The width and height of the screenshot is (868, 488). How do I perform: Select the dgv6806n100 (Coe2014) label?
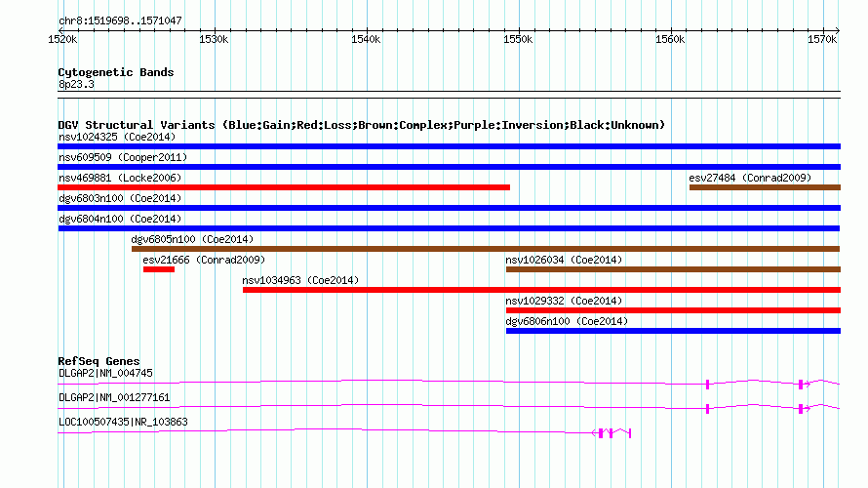pos(567,321)
